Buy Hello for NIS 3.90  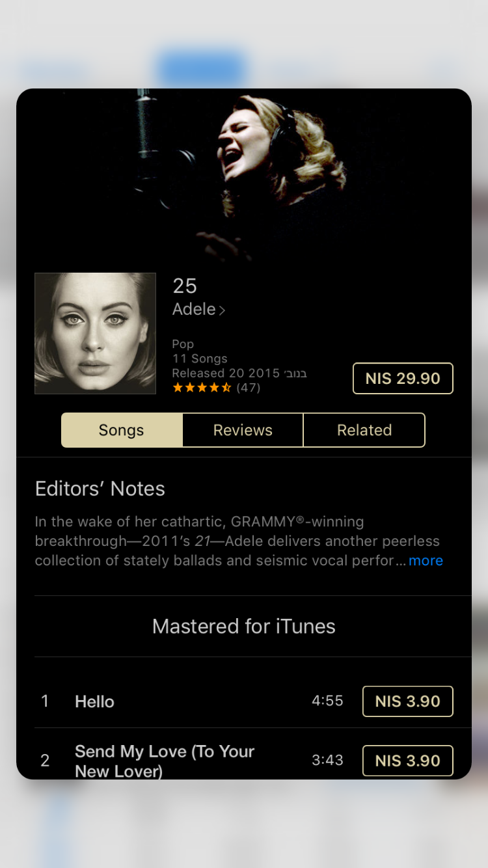407,701
